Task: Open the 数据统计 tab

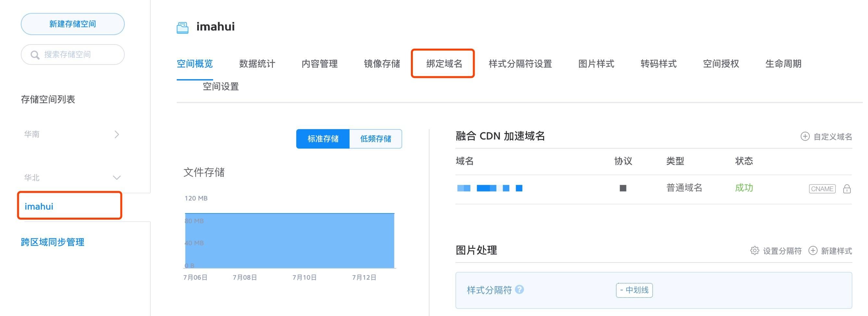Action: coord(257,64)
